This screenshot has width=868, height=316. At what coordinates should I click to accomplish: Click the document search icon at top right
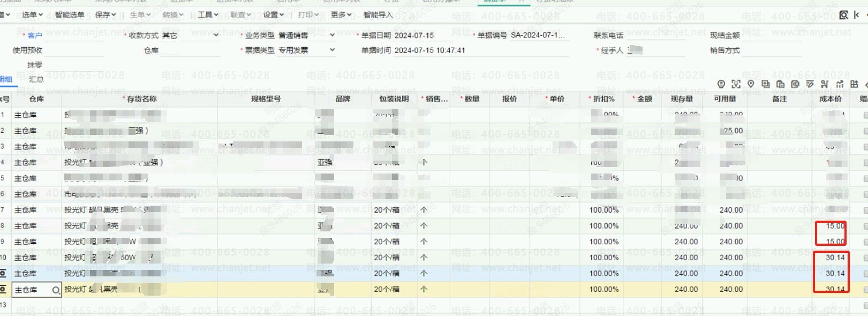tap(843, 15)
